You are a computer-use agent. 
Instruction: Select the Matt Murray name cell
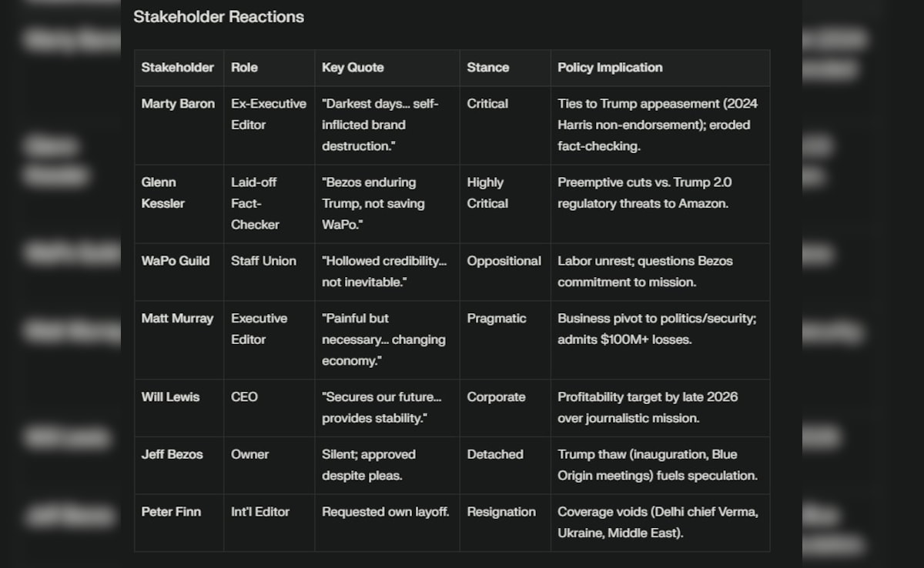(177, 319)
